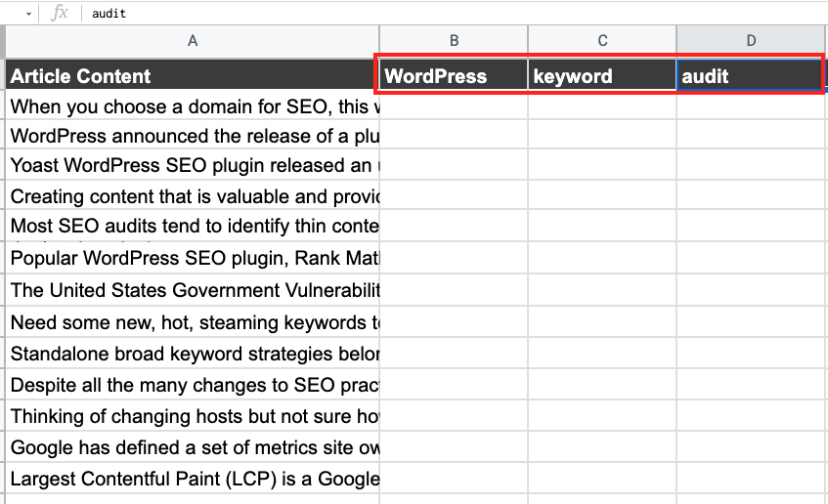Select cell 'Most SEO audits tend to identify'
Screen dimensions: 828x504
coord(193,226)
